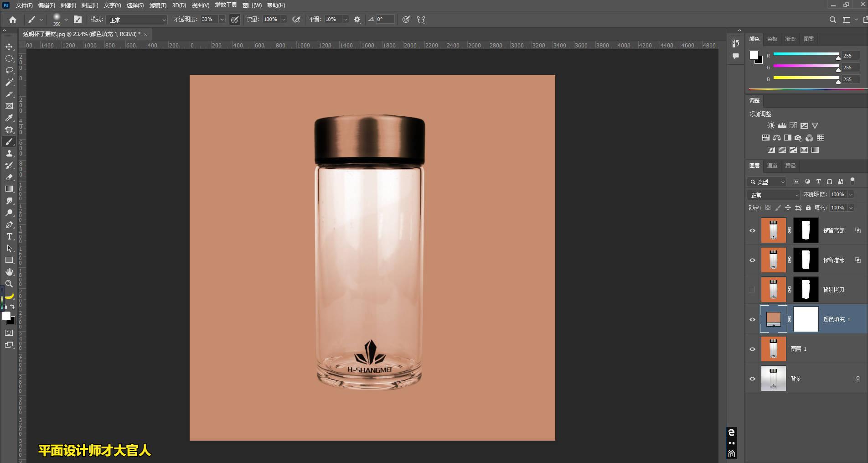
Task: Toggle visibility of the 保留亮部 layer
Action: (753, 230)
